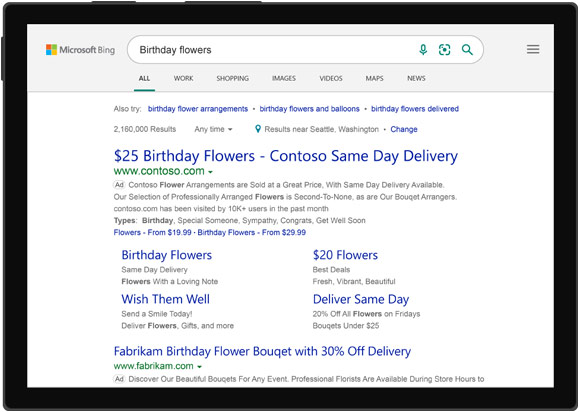
Task: Click the Ad badge beside Fabrikam description
Action: (119, 379)
